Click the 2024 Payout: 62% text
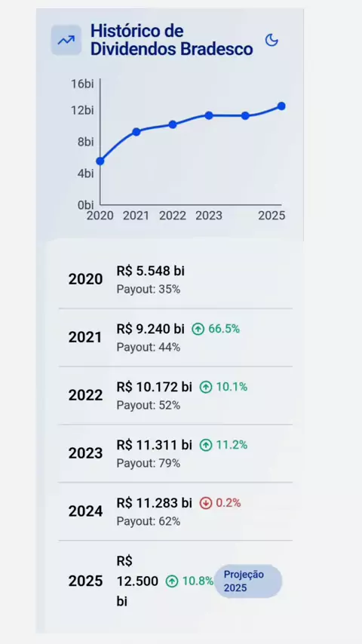This screenshot has height=644, width=362. tap(149, 522)
